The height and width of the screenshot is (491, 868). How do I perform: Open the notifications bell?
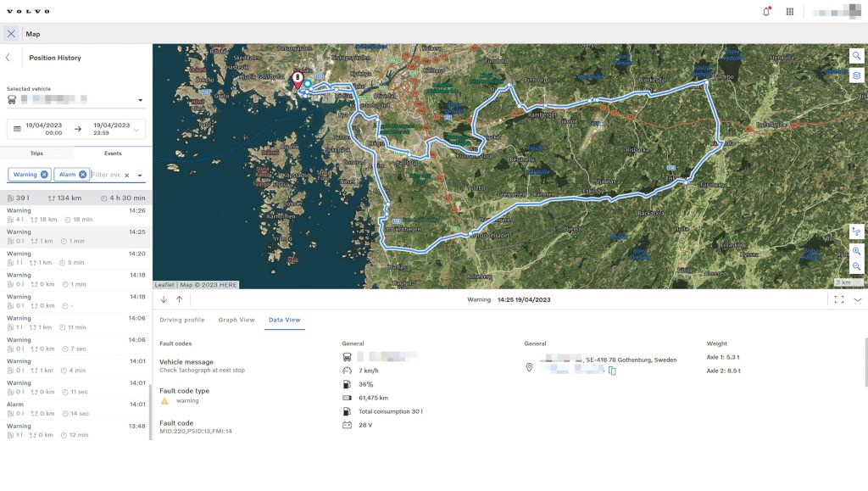pos(766,12)
